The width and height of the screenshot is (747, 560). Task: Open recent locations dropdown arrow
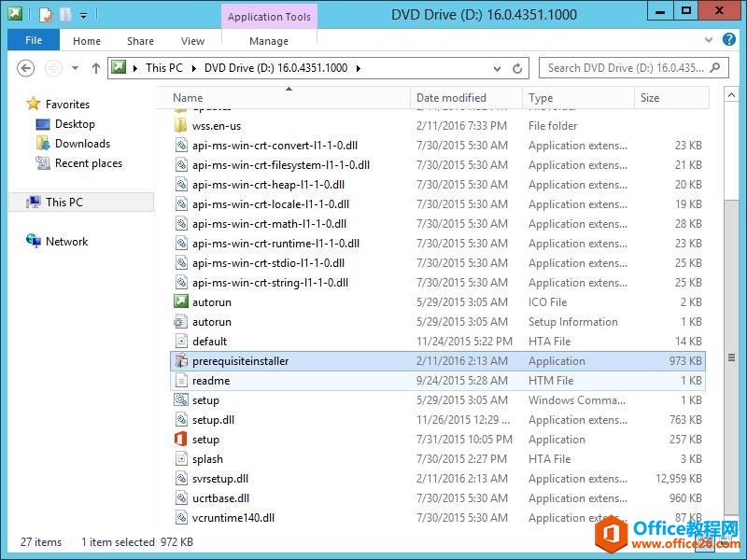pos(75,68)
